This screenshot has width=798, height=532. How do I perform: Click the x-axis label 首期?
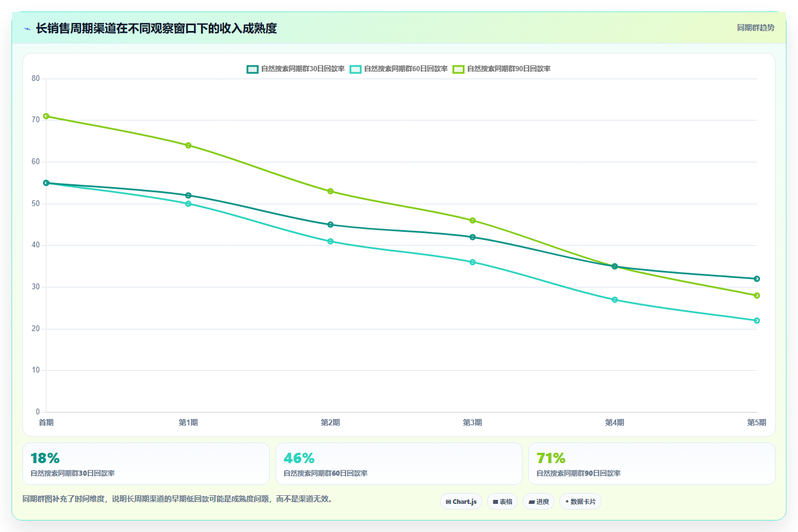click(46, 422)
